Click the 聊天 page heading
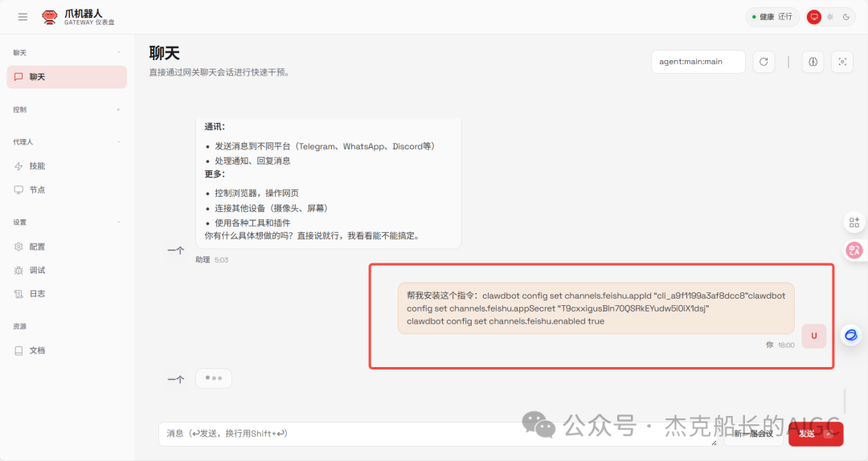 tap(165, 53)
